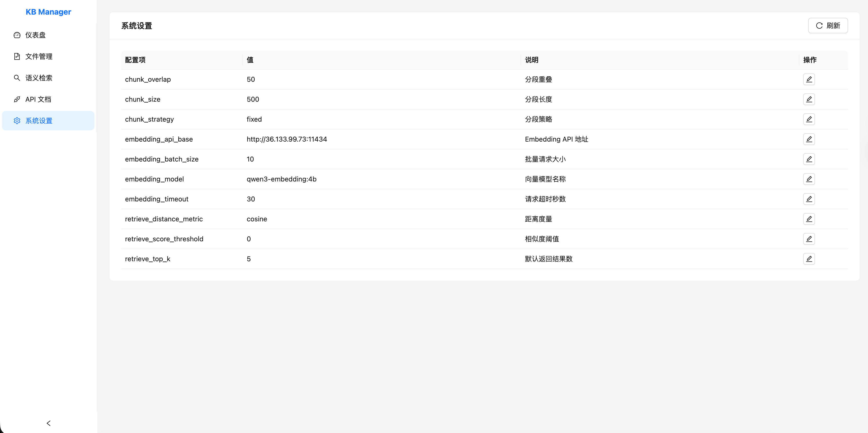Edit the chunk_strategy setting
The width and height of the screenshot is (868, 433).
pos(809,119)
